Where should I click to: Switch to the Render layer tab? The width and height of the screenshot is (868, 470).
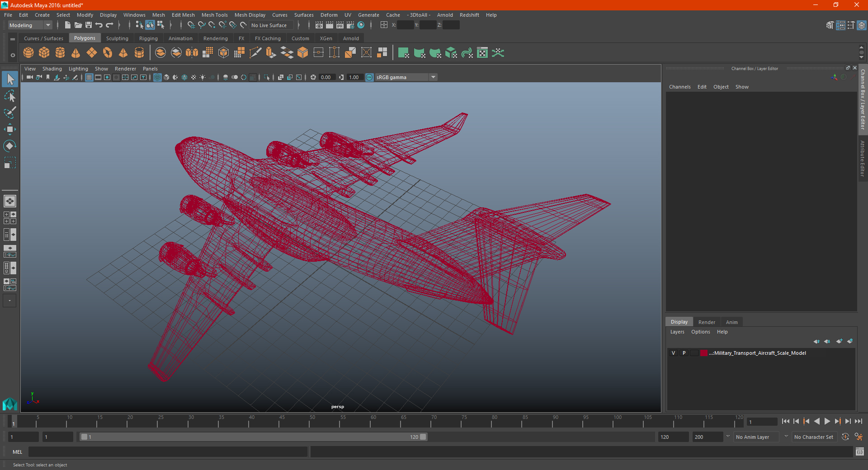[x=707, y=322]
